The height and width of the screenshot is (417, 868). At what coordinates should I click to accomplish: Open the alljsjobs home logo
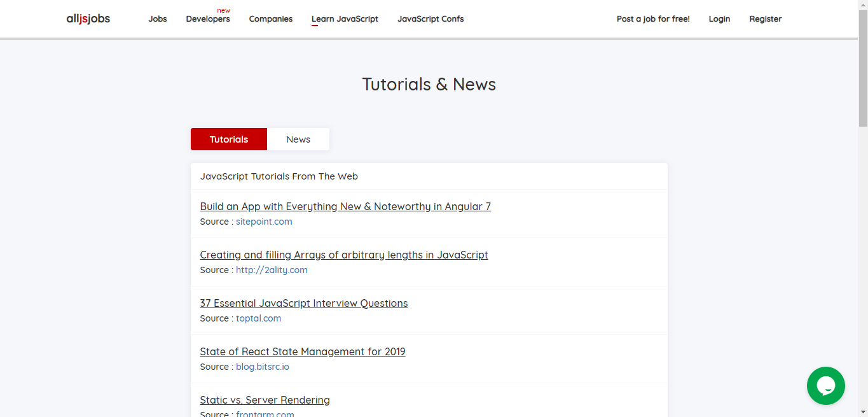tap(88, 18)
